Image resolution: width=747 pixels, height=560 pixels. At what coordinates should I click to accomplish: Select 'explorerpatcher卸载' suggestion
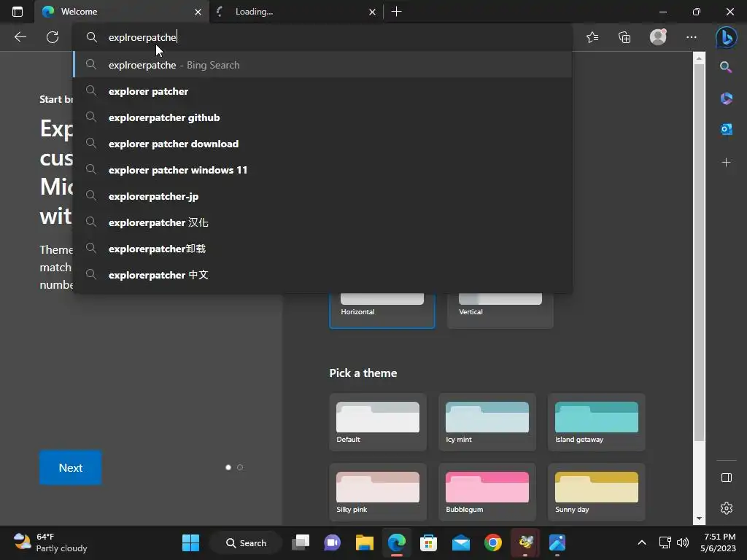323,249
